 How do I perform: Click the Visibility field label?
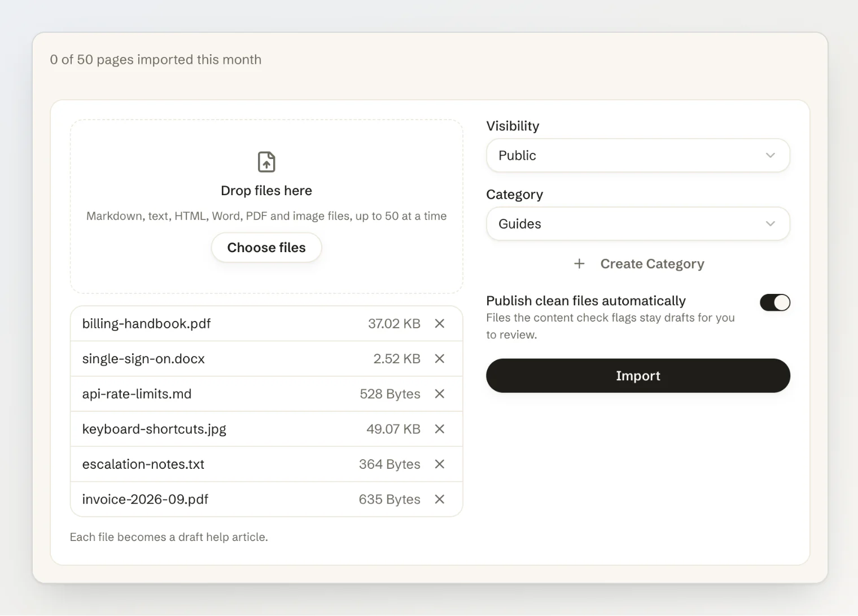(513, 126)
